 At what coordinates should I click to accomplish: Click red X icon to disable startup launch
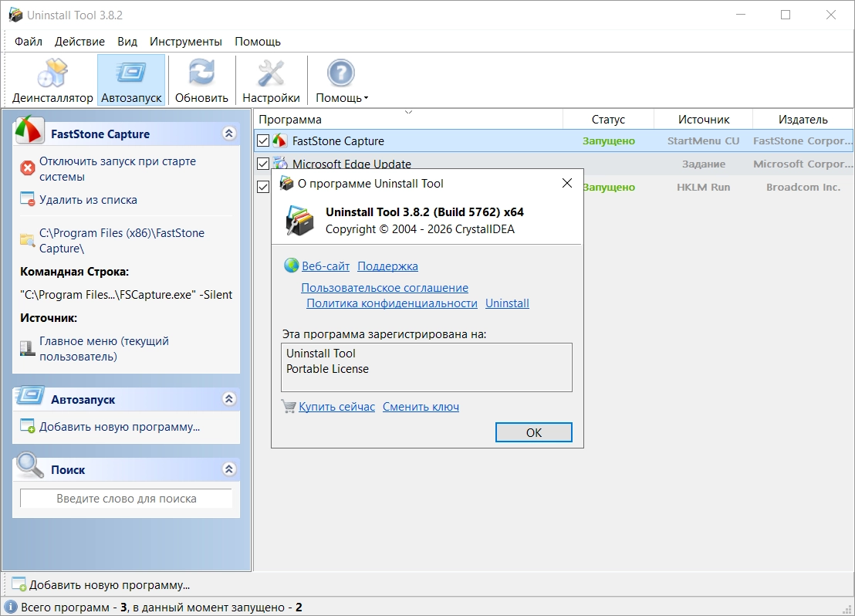tap(27, 168)
